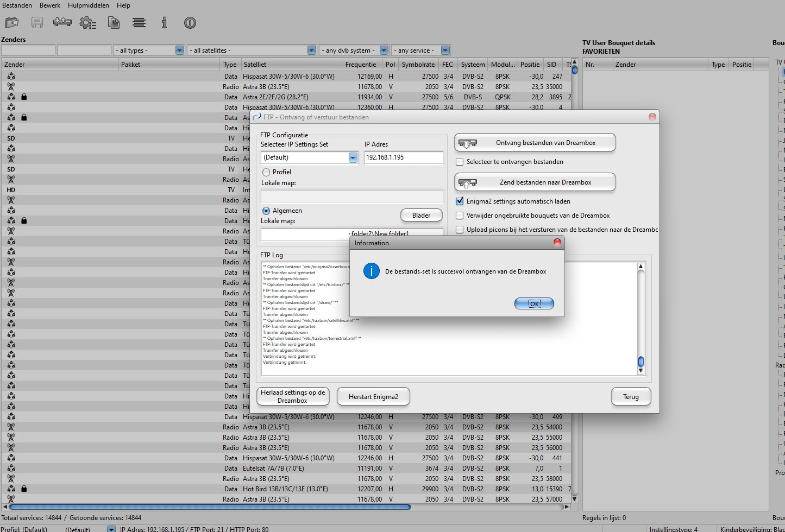Screen dimensions: 785x532
Task: Click the power button toolbar icon
Action: tap(190, 23)
